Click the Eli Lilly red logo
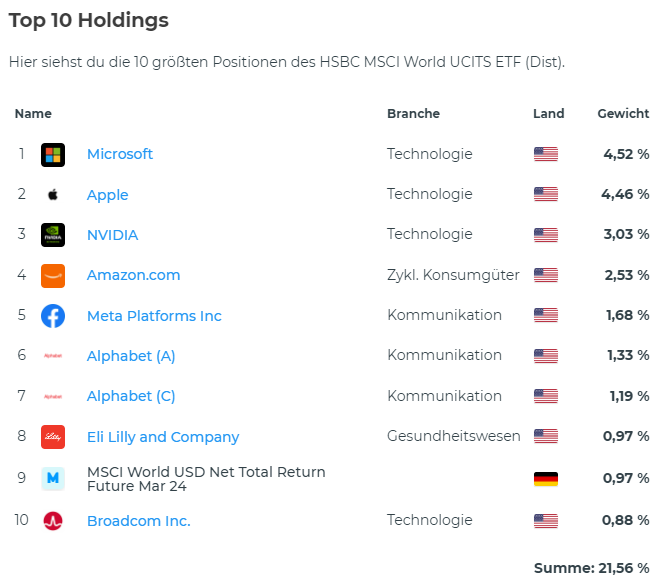This screenshot has height=585, width=666. (x=53, y=437)
